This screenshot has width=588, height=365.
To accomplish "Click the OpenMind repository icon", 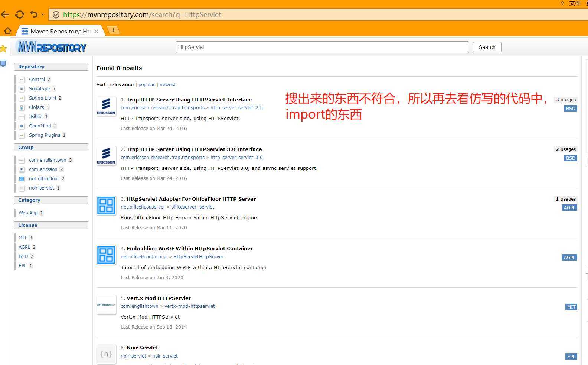I will (x=22, y=126).
